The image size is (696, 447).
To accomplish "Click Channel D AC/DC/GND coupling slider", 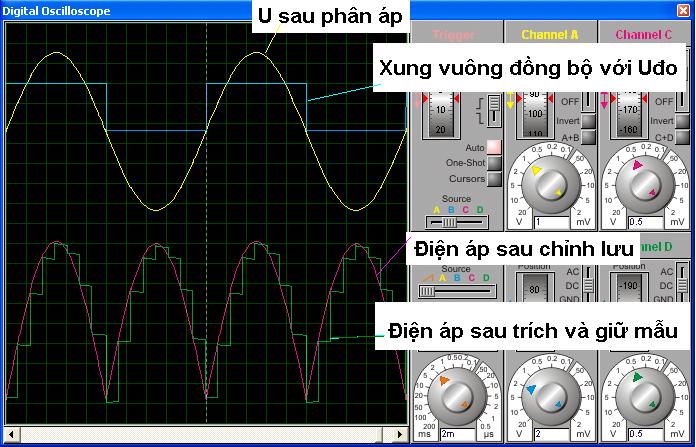I will (683, 284).
